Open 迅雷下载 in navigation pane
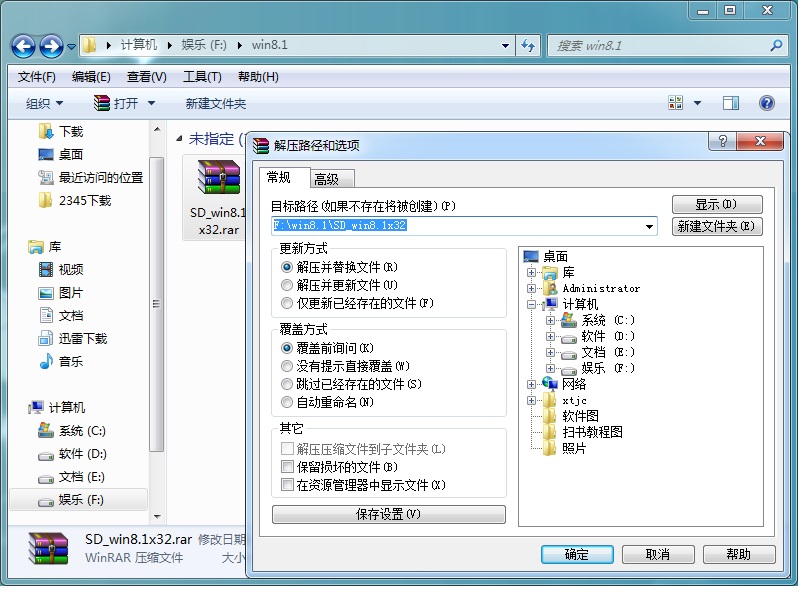 (x=73, y=338)
